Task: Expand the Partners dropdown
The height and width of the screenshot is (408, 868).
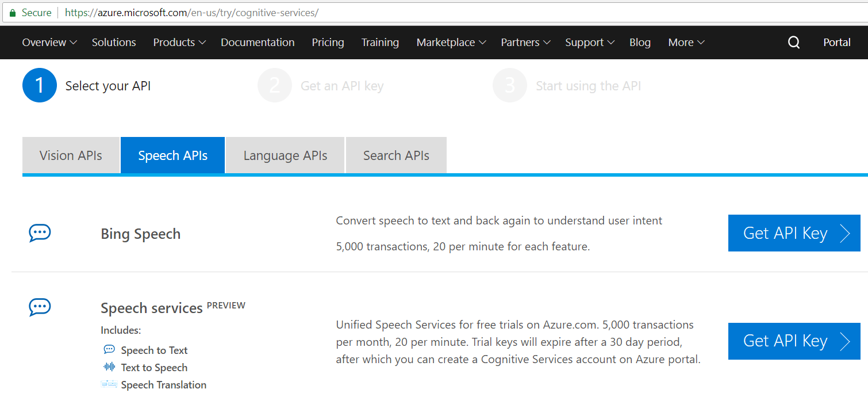Action: tap(526, 43)
